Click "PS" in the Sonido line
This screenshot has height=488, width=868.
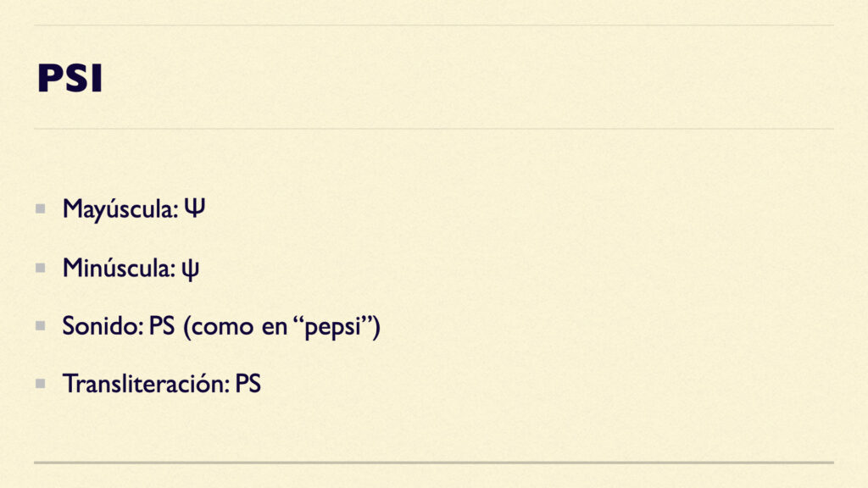[161, 326]
